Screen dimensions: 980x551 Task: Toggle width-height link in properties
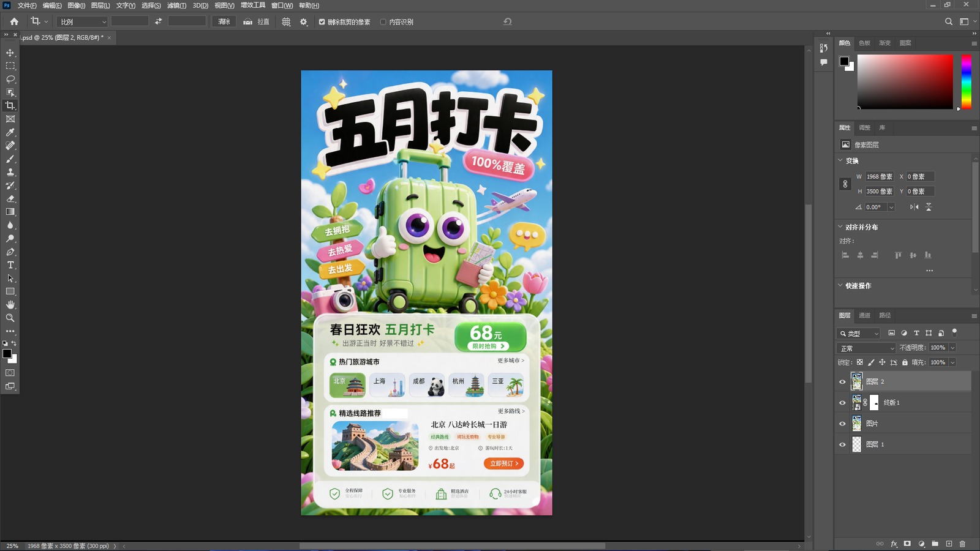[845, 184]
